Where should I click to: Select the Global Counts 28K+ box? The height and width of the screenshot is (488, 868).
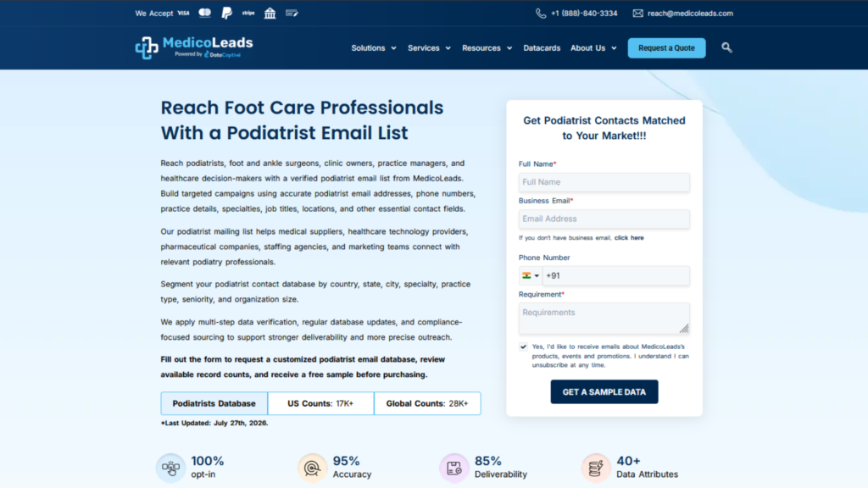[427, 403]
